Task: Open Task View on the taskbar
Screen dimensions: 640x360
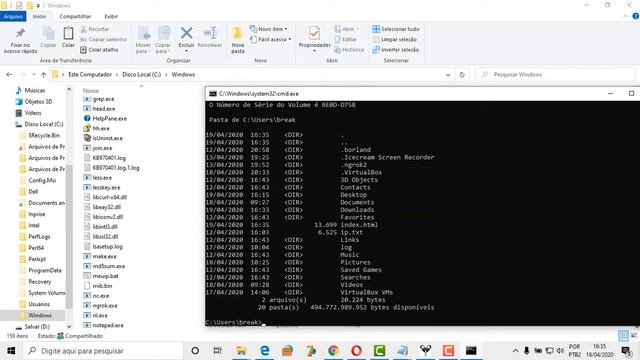Action: 218,351
